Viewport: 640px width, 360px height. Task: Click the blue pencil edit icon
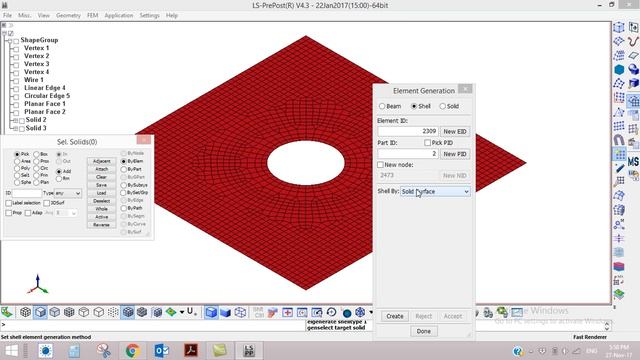(x=619, y=168)
